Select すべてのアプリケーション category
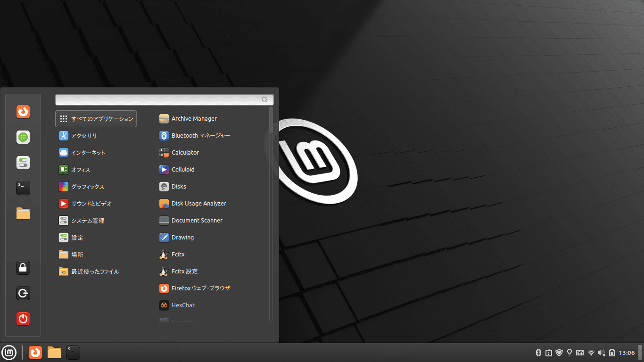This screenshot has height=362, width=644. [x=96, y=119]
